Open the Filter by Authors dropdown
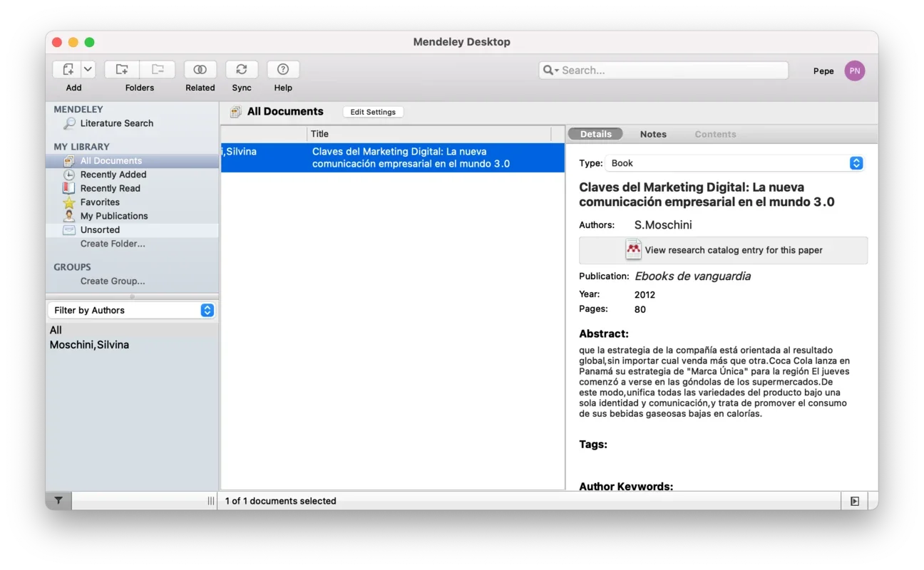Image resolution: width=924 pixels, height=570 pixels. [132, 311]
